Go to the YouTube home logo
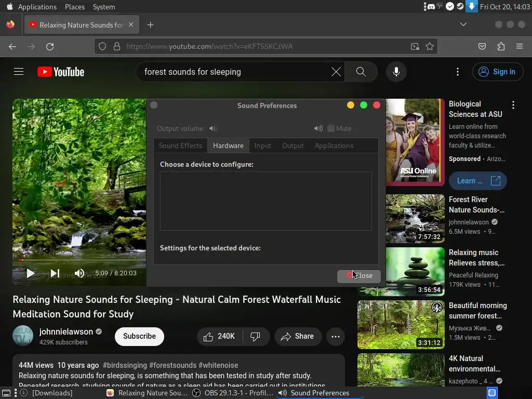Image resolution: width=532 pixels, height=399 pixels. [61, 72]
